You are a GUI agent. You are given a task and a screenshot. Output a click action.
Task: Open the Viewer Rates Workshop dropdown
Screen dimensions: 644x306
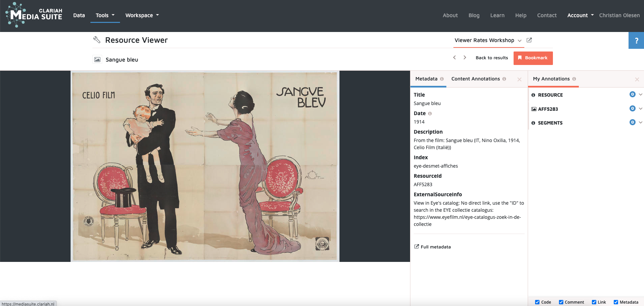pyautogui.click(x=488, y=40)
